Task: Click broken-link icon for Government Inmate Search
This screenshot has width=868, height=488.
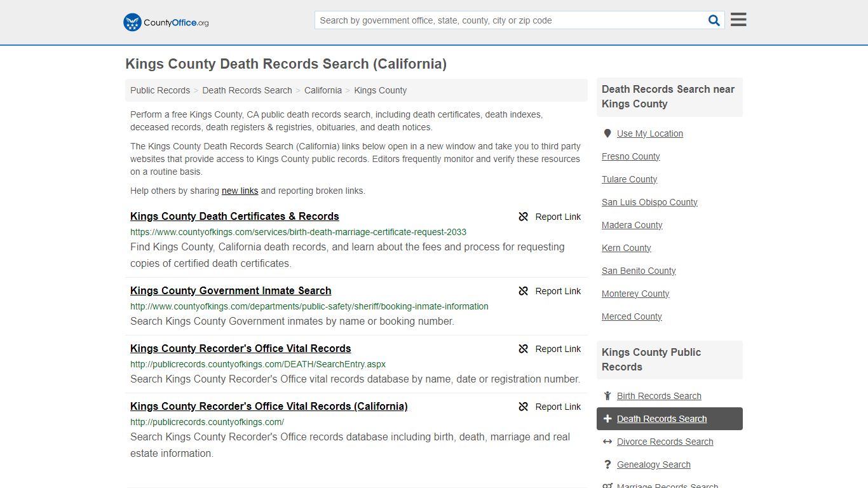Action: (524, 291)
